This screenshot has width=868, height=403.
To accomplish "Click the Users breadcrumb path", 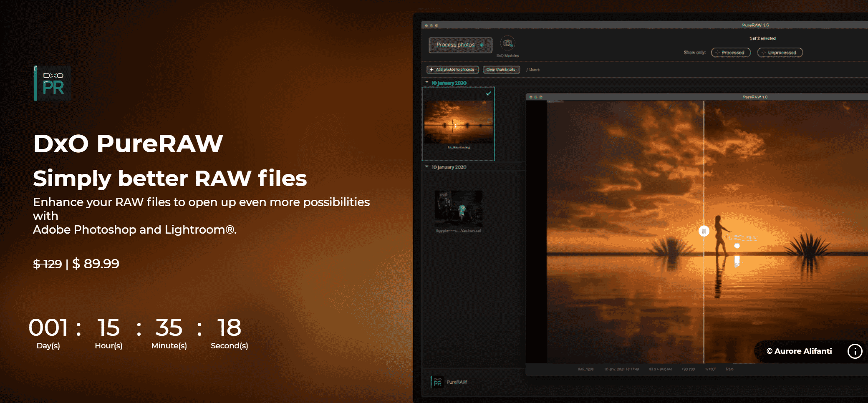I will [x=534, y=70].
